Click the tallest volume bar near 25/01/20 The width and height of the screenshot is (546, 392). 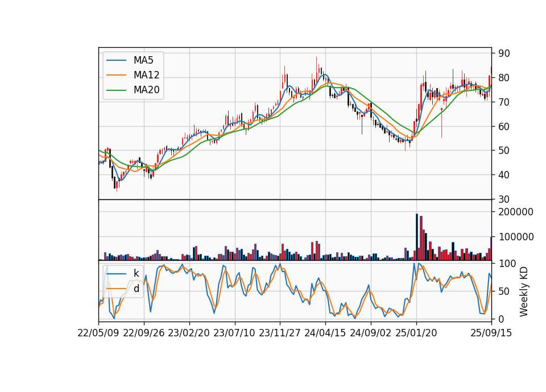tap(417, 237)
